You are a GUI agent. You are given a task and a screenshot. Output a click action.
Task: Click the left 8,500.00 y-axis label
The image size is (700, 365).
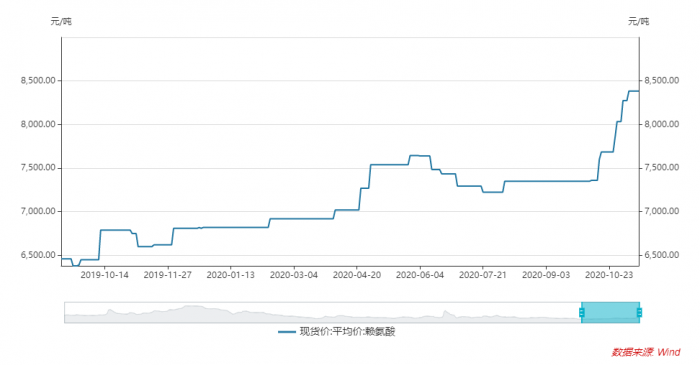38,80
